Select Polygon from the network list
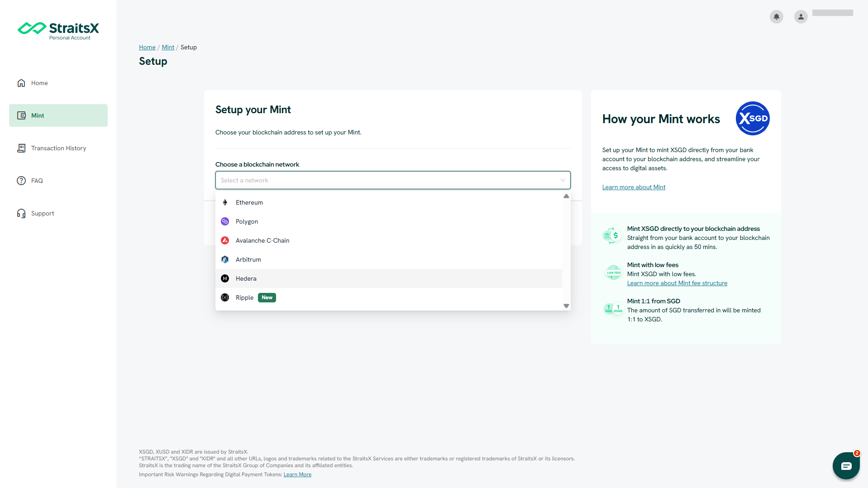The image size is (868, 488). [x=389, y=221]
